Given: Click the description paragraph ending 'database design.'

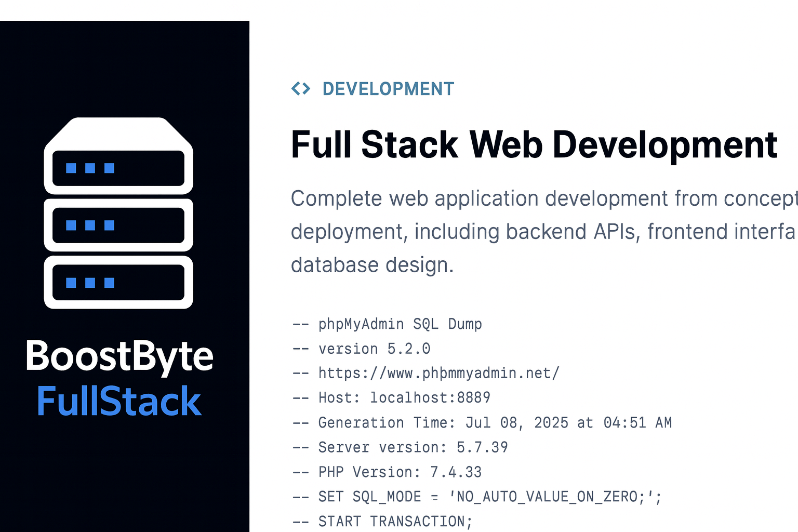Looking at the screenshot, I should point(544,232).
